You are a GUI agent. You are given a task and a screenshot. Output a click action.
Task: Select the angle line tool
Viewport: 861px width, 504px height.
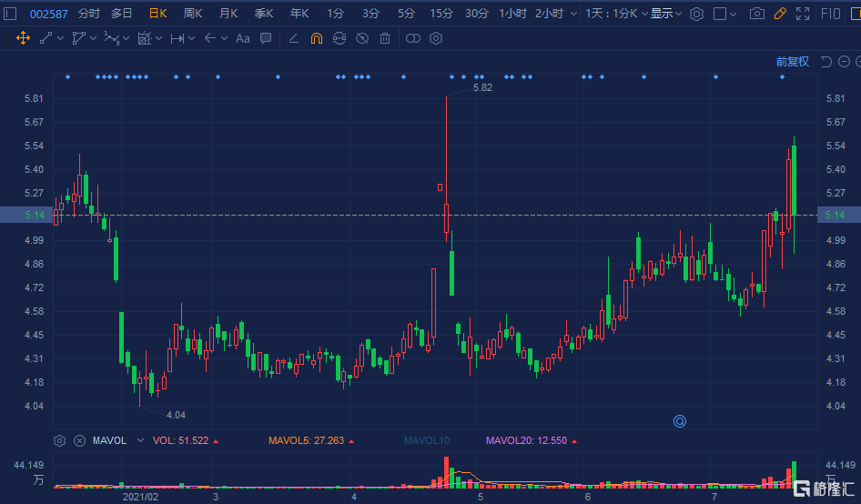point(294,38)
